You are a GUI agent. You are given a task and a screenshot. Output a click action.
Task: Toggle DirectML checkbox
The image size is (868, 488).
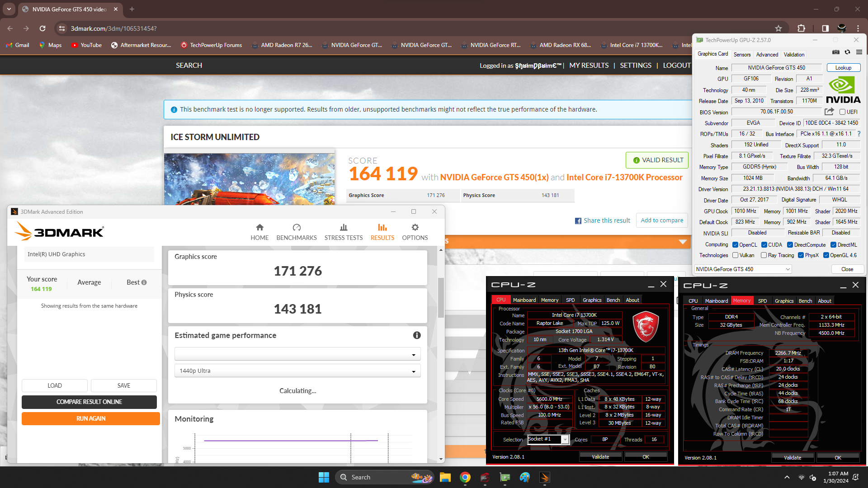834,245
